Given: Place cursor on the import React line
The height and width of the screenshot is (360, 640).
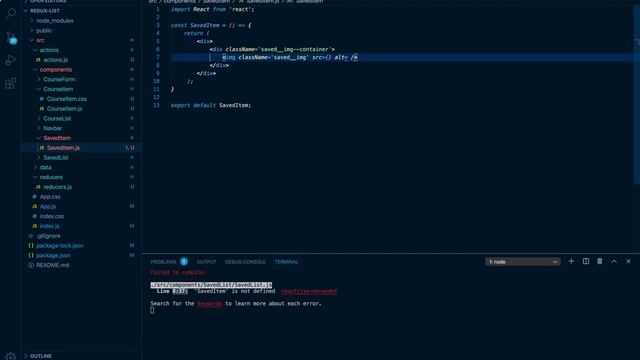Looking at the screenshot, I should [x=212, y=9].
